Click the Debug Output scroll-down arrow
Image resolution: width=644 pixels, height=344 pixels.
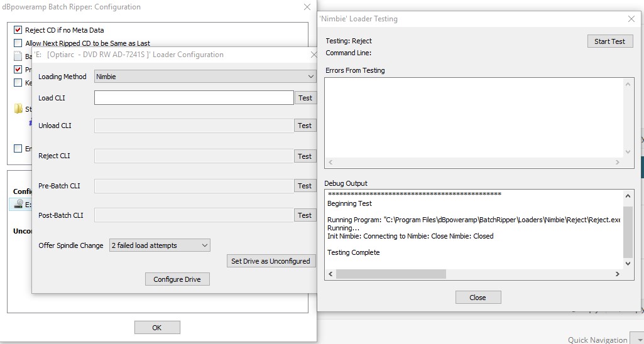(628, 264)
